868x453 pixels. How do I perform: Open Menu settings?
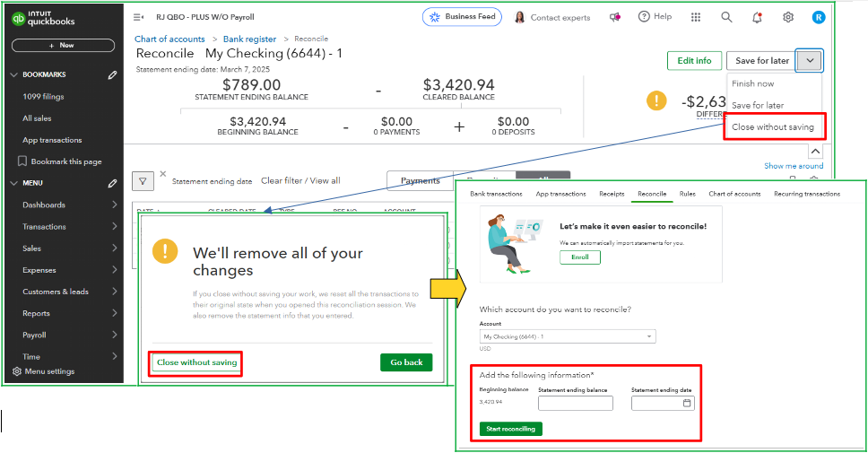pos(44,371)
